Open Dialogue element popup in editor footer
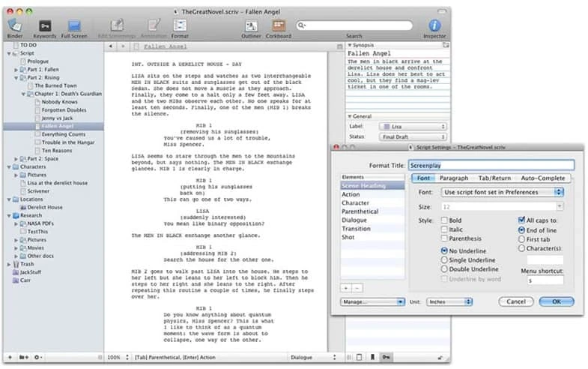Screen dimensions: 588x369 tap(313, 357)
